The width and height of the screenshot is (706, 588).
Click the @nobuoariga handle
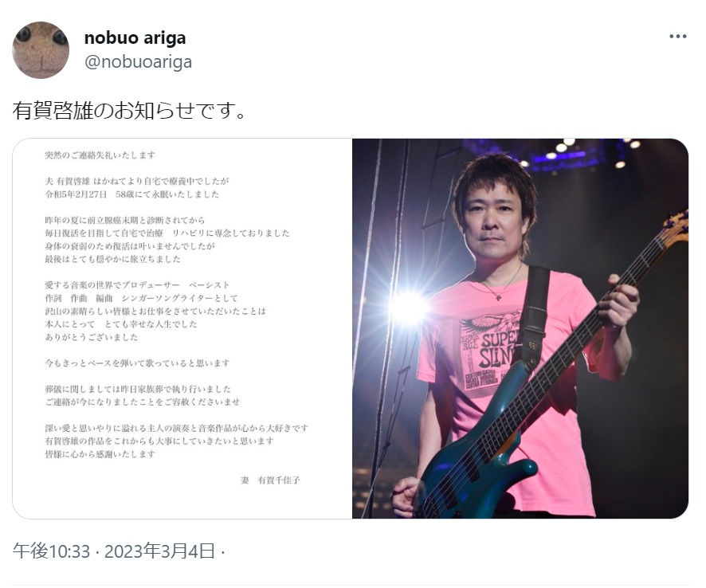(138, 61)
